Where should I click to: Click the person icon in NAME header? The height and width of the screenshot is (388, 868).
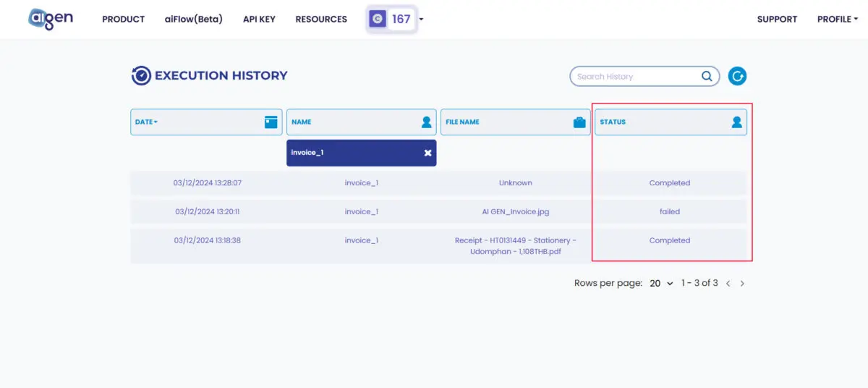(x=427, y=122)
